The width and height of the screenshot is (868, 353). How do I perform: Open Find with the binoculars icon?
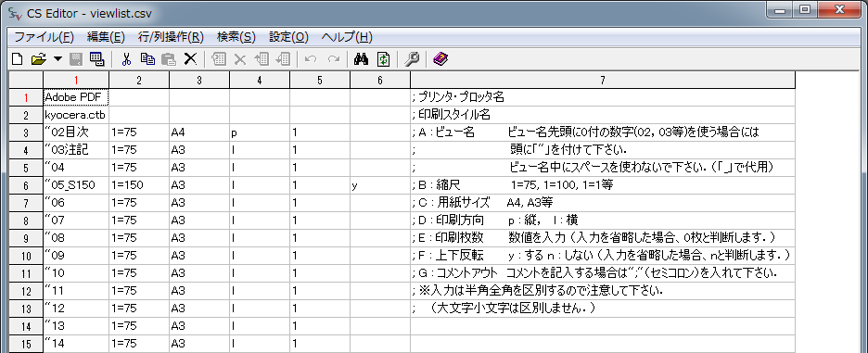point(362,59)
